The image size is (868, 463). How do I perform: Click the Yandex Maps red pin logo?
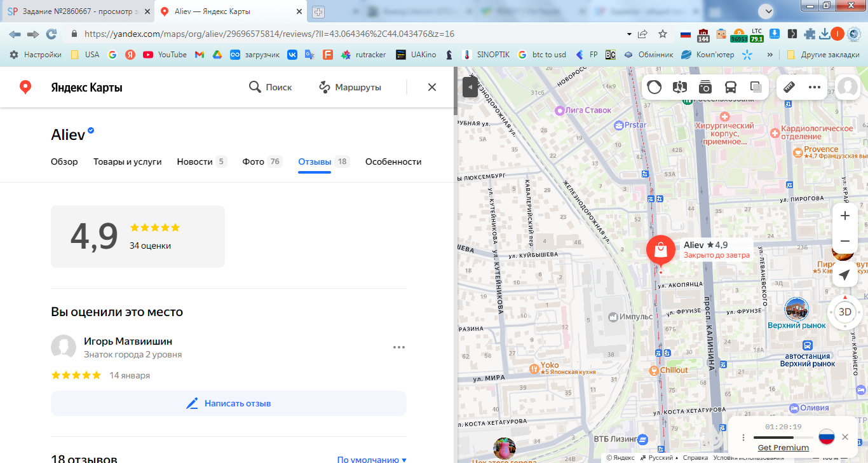25,87
